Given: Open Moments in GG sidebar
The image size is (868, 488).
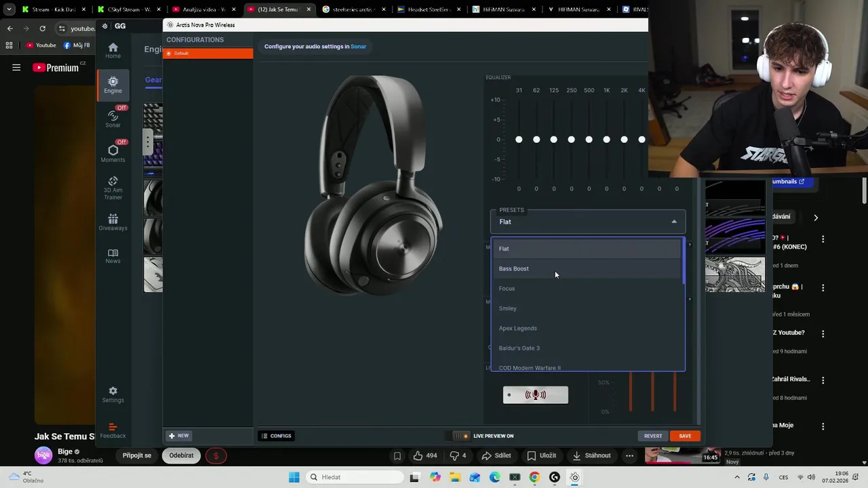Looking at the screenshot, I should click(113, 154).
